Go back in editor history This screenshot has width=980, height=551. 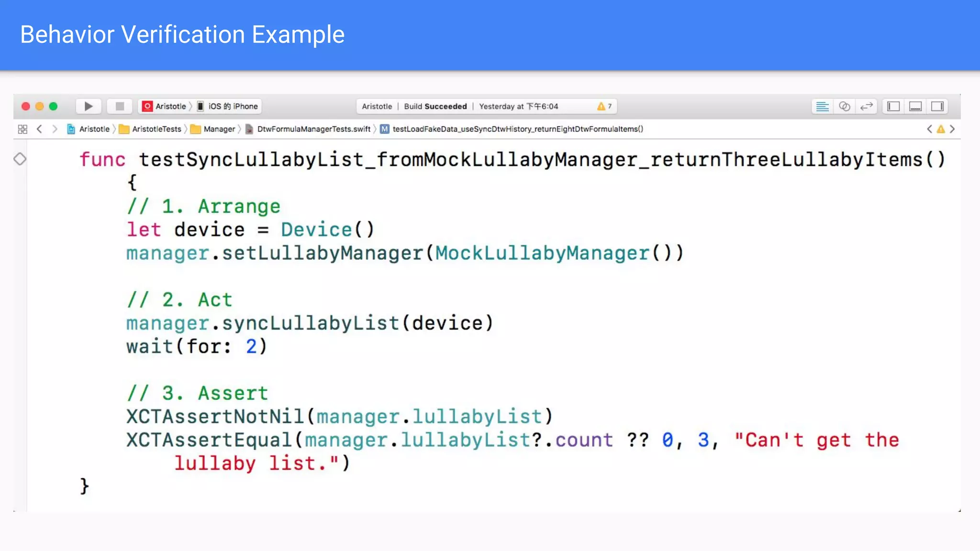coord(40,129)
